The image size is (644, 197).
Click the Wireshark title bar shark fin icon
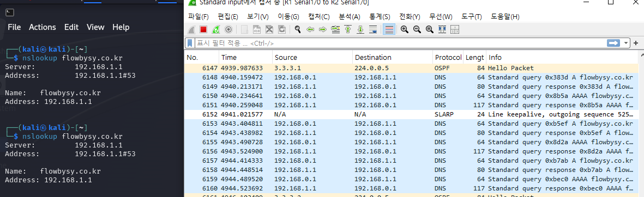(191, 3)
